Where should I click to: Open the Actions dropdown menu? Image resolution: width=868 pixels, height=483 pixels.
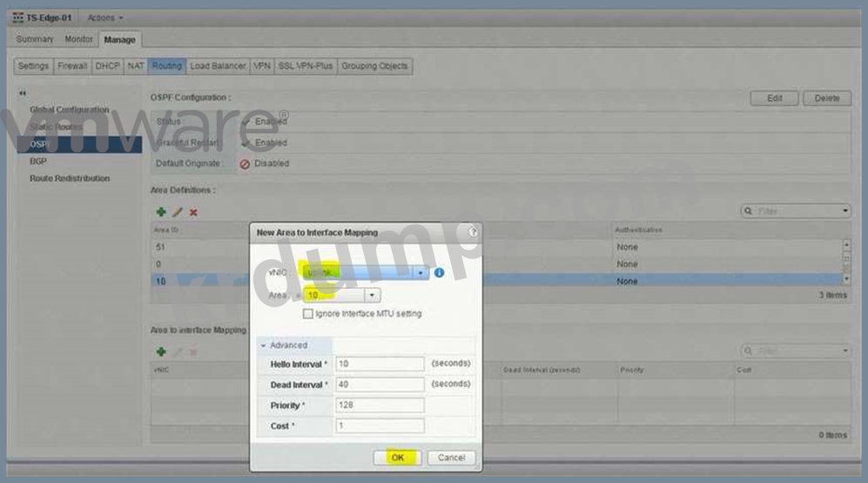tap(105, 17)
